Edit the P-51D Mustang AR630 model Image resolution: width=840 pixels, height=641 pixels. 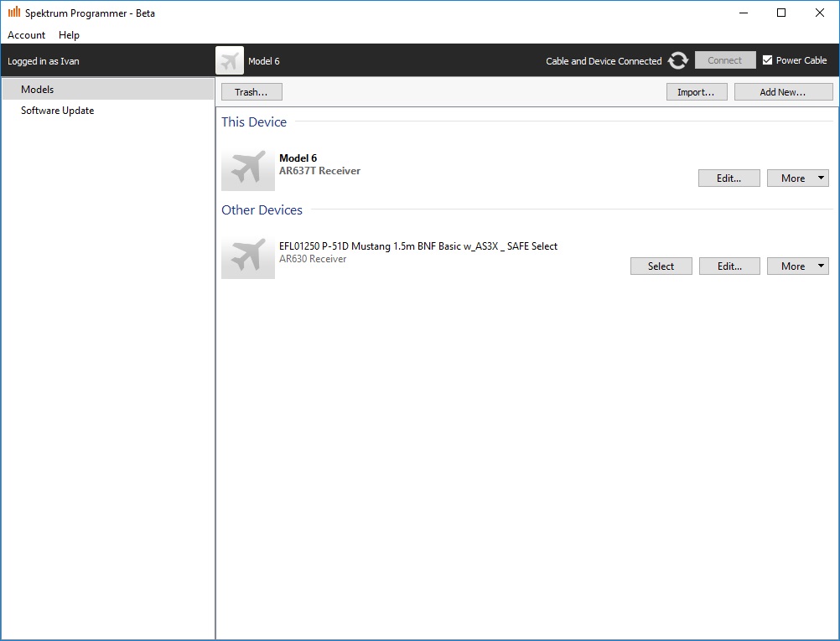coord(729,266)
